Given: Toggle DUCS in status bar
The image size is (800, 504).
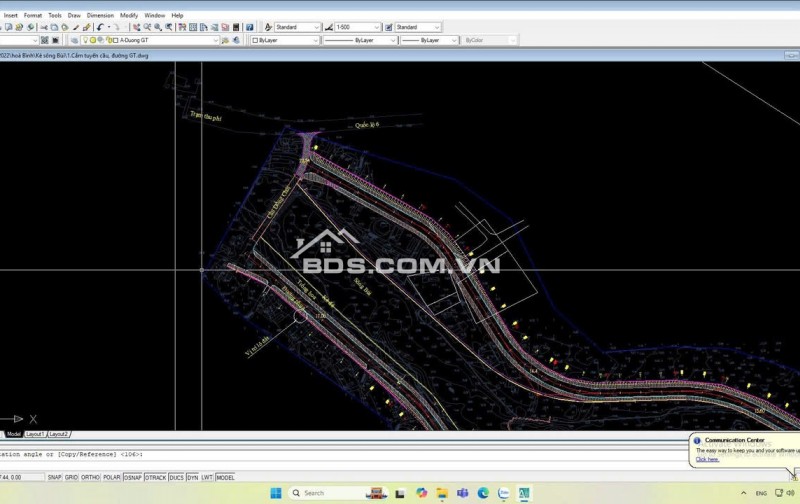Looking at the screenshot, I should tap(176, 477).
